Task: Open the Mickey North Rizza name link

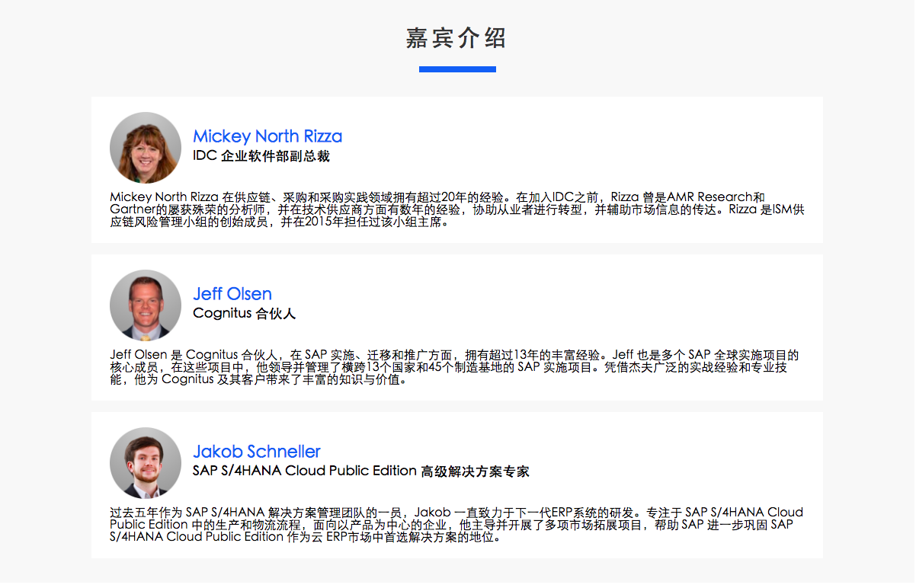Action: [267, 136]
